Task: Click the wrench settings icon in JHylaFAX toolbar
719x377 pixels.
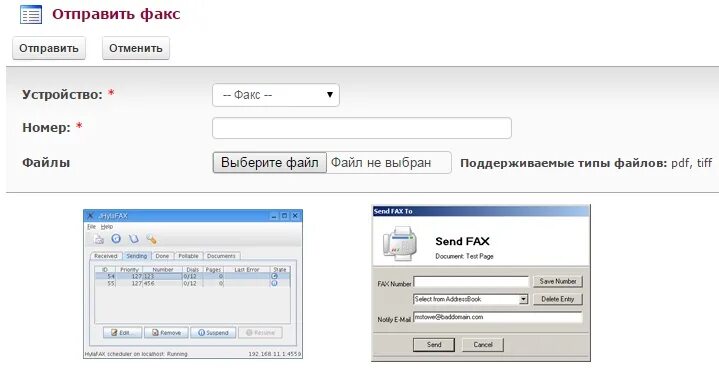Action: point(151,239)
